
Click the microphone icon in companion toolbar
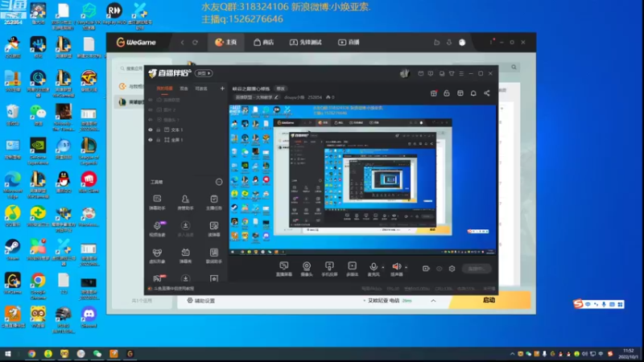pos(373,267)
